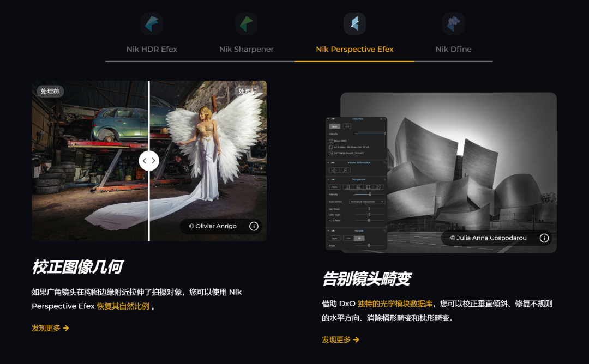This screenshot has height=364, width=589.
Task: Adjust the Up / Down slider
Action: click(x=370, y=209)
